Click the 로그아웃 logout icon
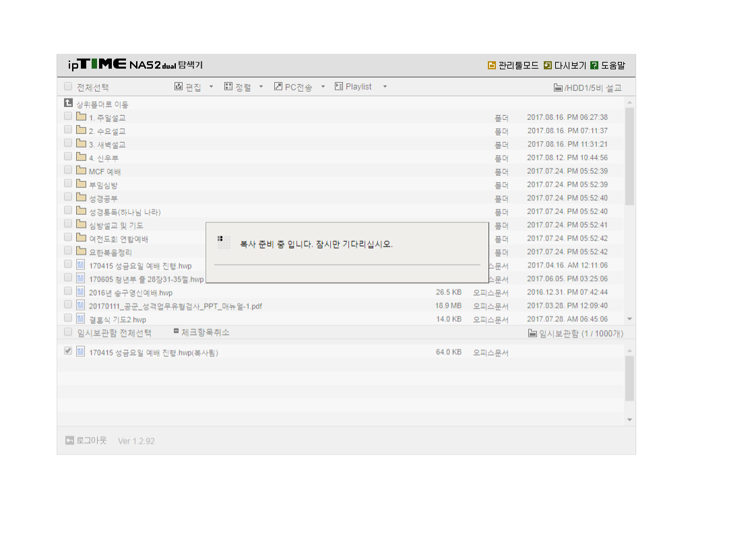Viewport: 756px width, 534px height. coord(69,440)
